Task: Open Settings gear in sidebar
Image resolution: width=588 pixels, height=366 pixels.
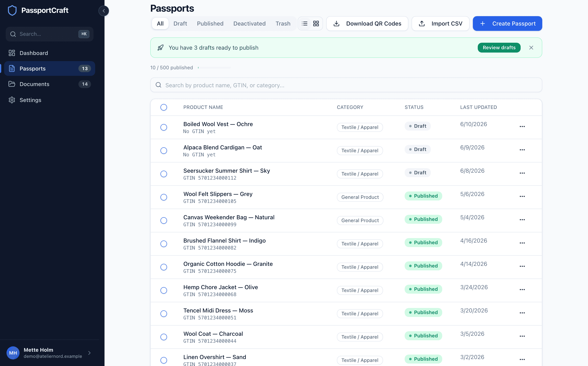Action: click(x=50, y=100)
